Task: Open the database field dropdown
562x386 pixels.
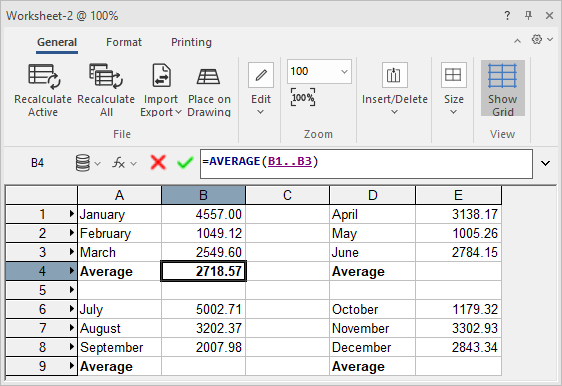Action: [x=88, y=163]
